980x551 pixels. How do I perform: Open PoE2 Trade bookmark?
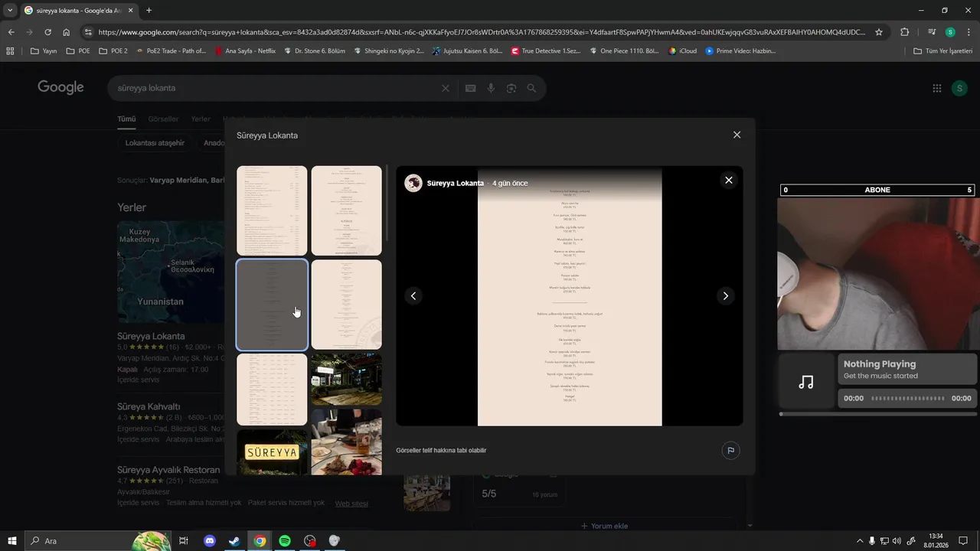tap(171, 51)
